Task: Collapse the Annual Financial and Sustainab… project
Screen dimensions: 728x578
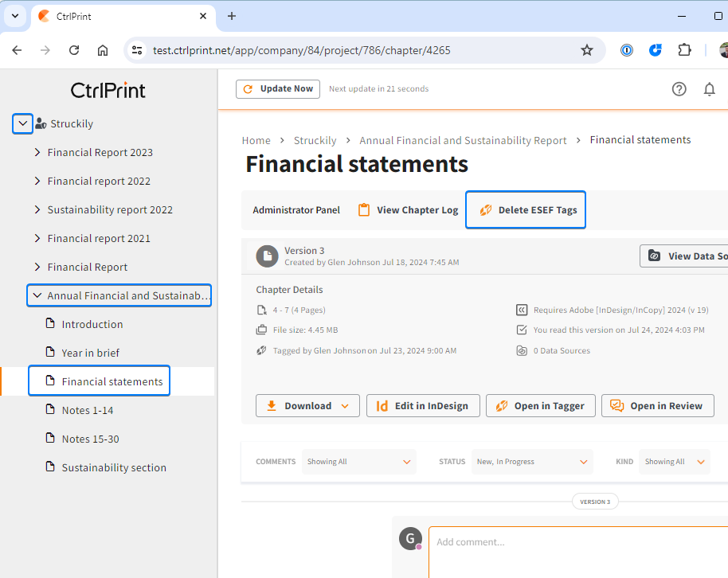Action: 37,295
